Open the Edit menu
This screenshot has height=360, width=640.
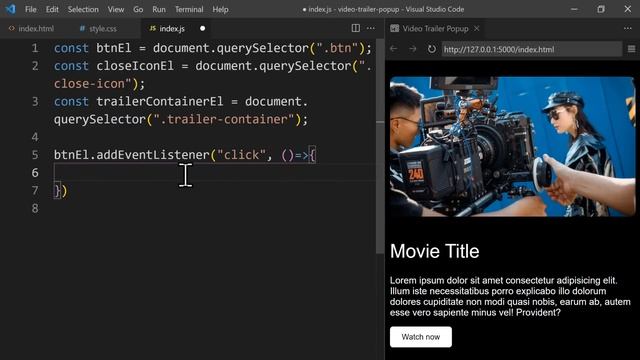(52, 9)
